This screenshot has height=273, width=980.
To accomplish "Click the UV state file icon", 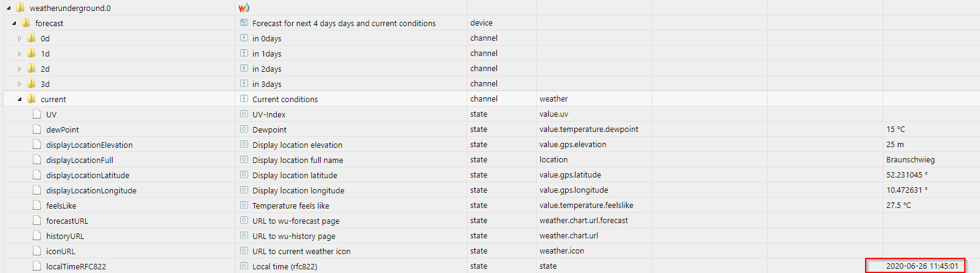I will (36, 114).
